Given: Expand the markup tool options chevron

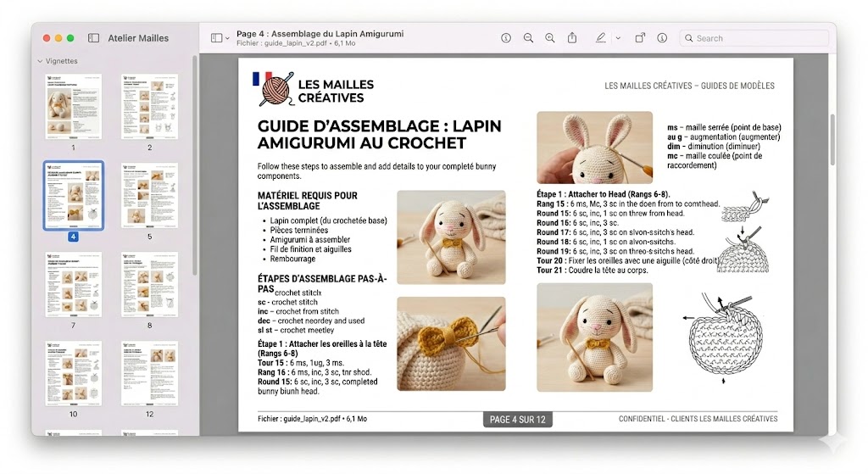Looking at the screenshot, I should coord(618,38).
